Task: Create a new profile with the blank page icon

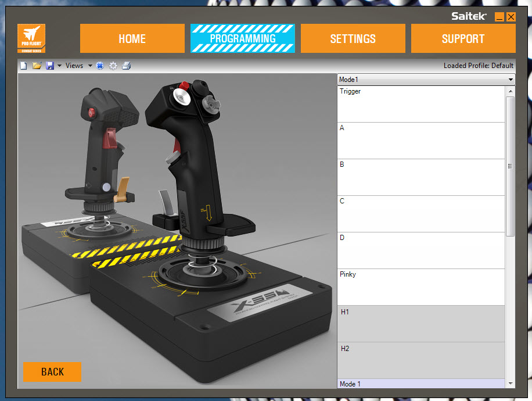Action: 23,66
